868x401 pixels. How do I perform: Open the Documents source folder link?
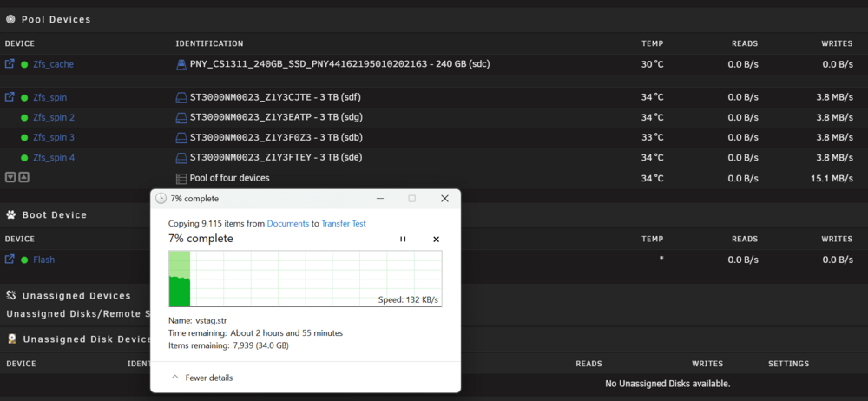coord(288,224)
